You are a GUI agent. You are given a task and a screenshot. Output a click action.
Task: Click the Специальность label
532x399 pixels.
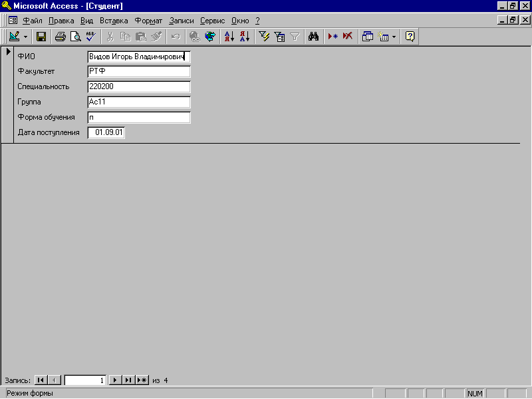[x=43, y=86]
